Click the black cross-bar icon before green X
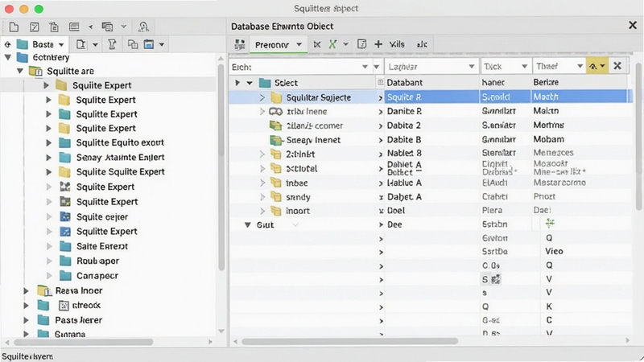This screenshot has height=362, width=644. [x=317, y=44]
